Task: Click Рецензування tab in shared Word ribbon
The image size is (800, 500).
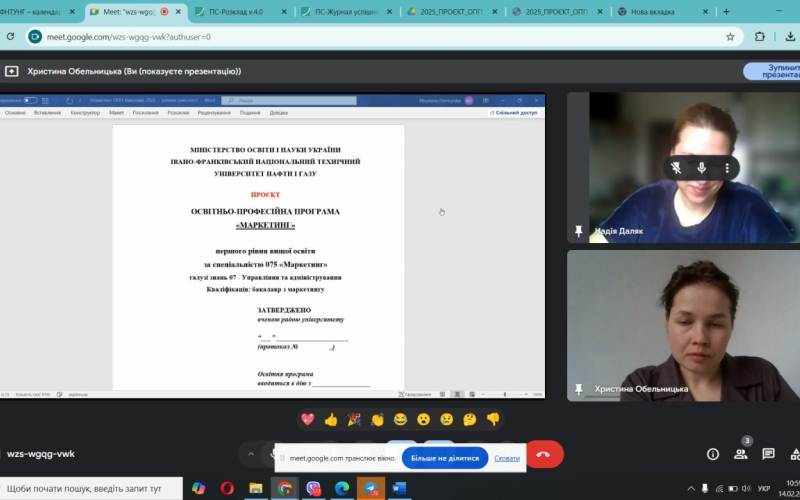Action: 214,113
